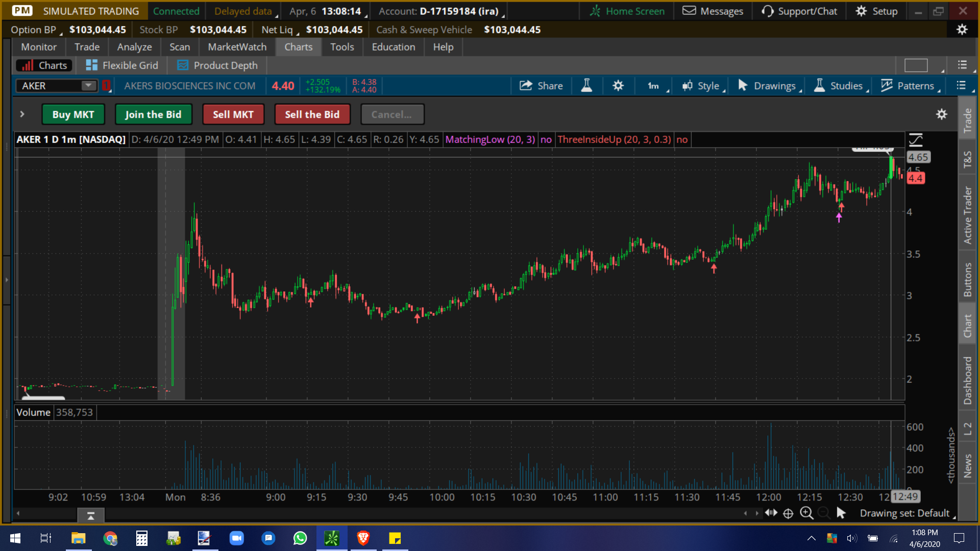The image size is (980, 551).
Task: Open the Tools menu
Action: [x=341, y=46]
